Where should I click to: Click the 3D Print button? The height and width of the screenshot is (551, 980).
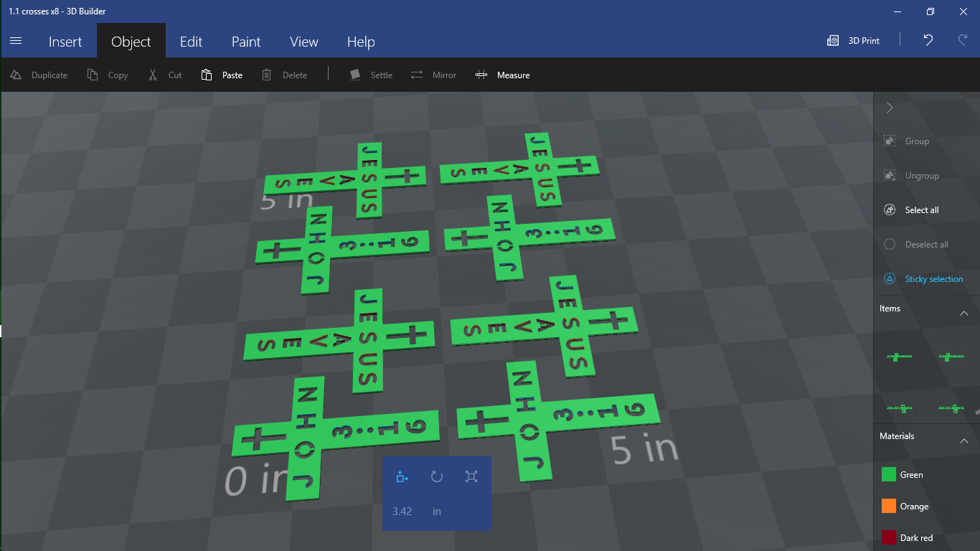pos(854,41)
